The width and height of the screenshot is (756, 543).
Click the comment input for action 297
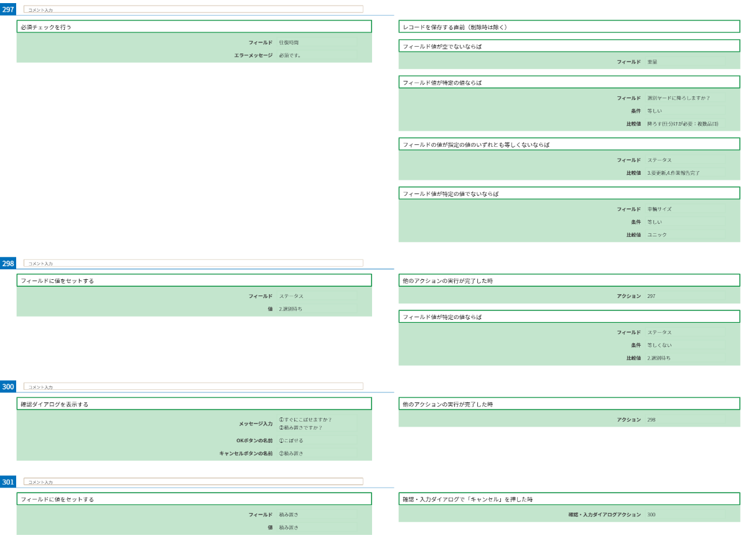click(x=193, y=9)
